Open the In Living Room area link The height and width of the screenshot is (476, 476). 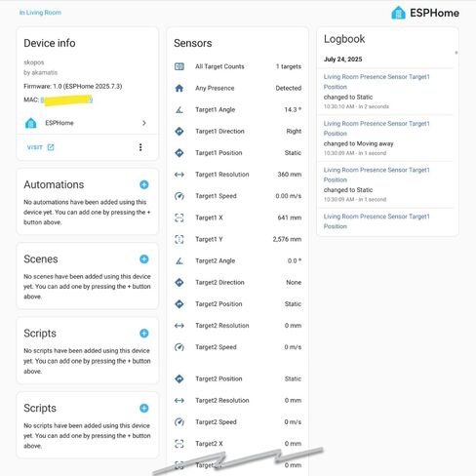coord(40,13)
